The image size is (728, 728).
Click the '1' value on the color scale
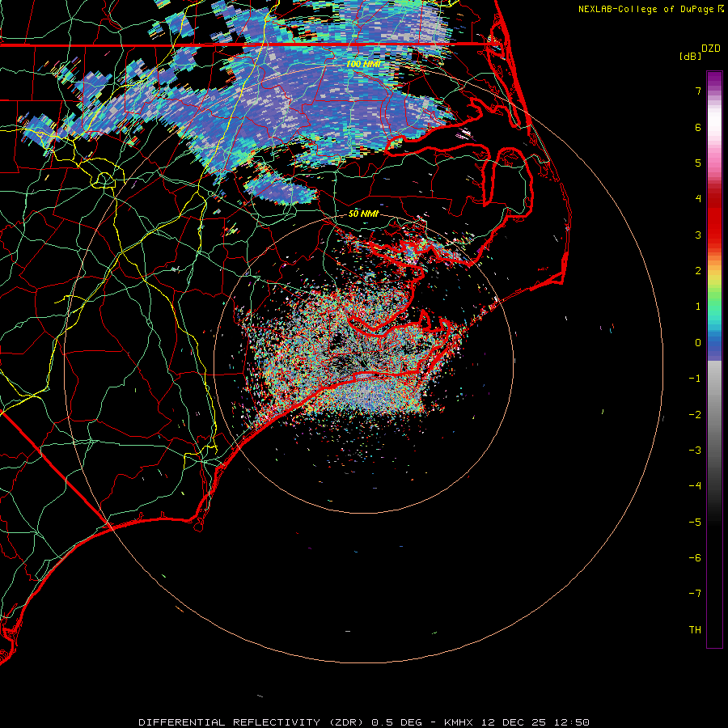[x=698, y=307]
